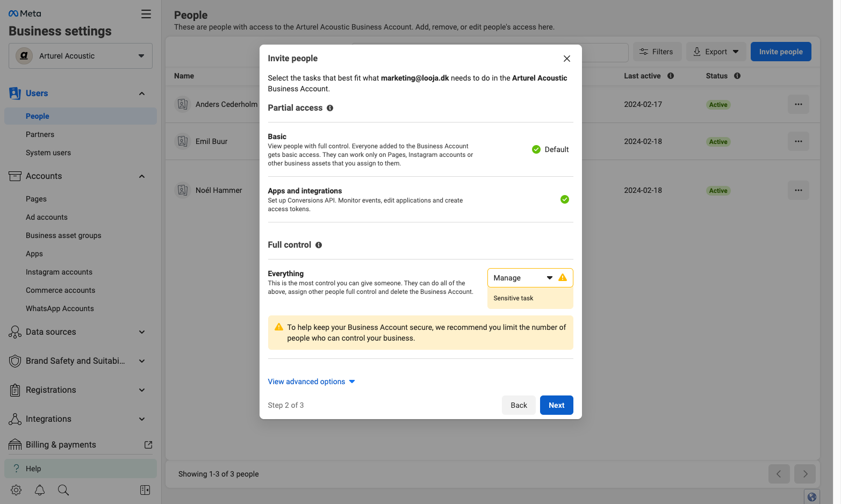Collapse sidebar using the panel icon
841x504 pixels.
145,490
